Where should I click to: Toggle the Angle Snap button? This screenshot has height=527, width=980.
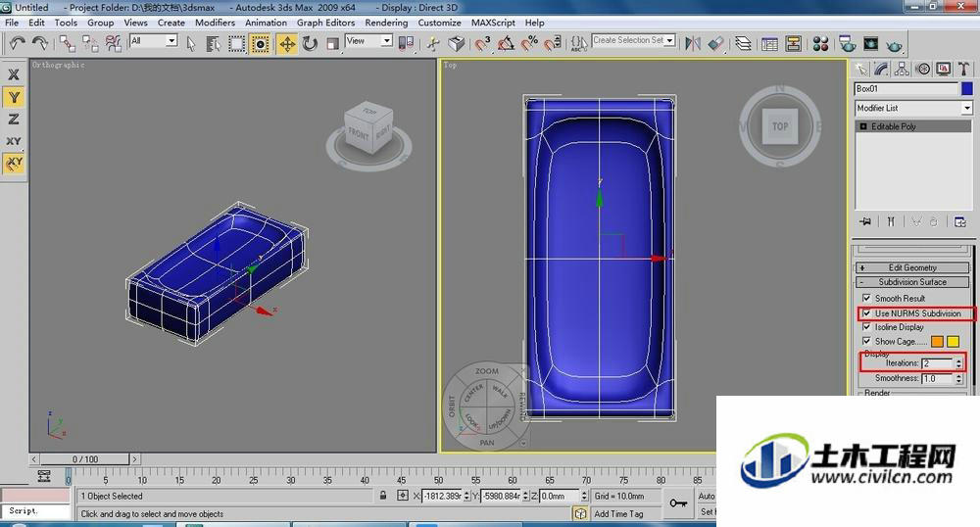[506, 44]
